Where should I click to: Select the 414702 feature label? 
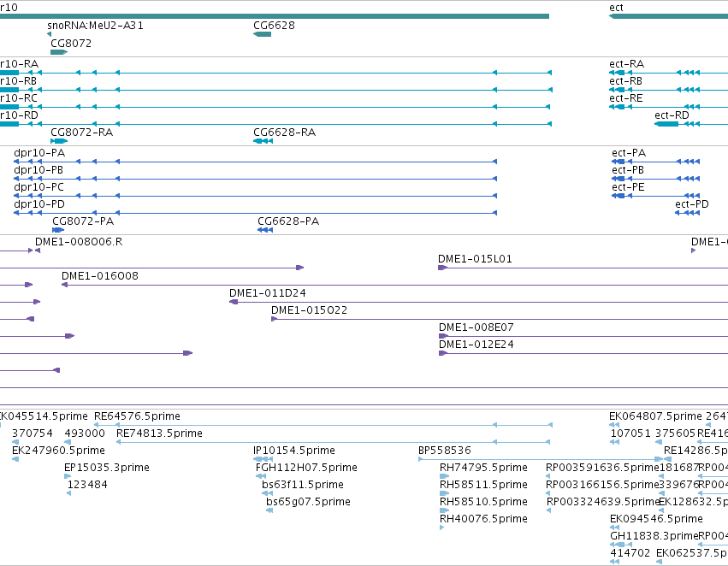(630, 554)
